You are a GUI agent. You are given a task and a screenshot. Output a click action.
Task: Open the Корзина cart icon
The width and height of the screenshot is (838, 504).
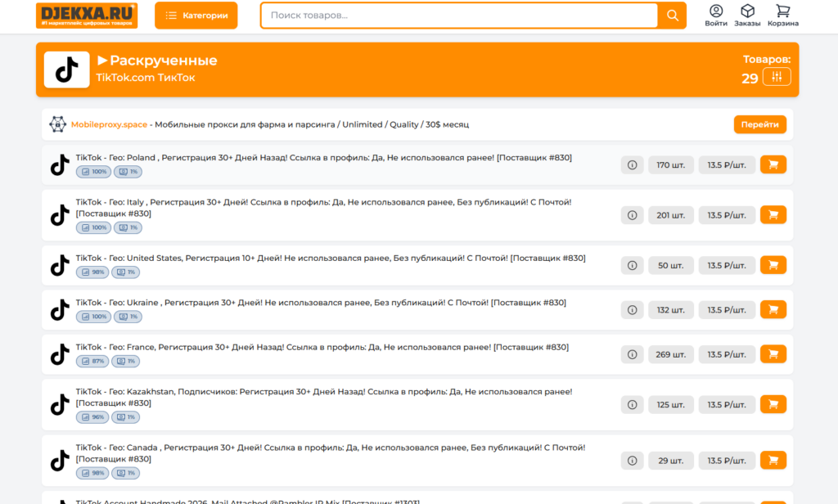click(783, 16)
